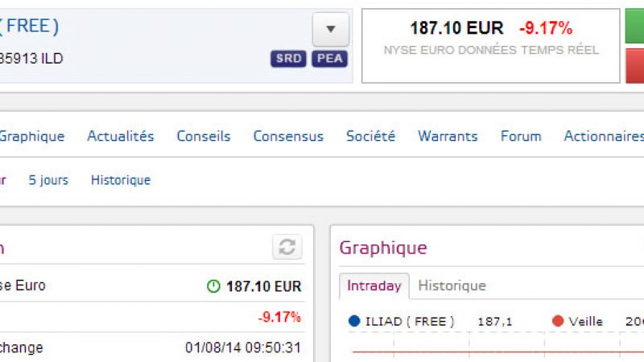Select the Intraday chart tab

pyautogui.click(x=374, y=286)
